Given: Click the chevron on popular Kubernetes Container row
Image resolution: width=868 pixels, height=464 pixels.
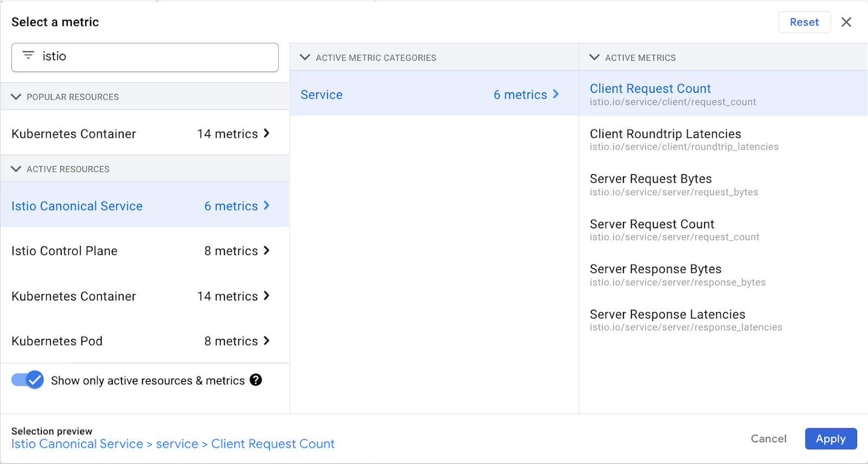Looking at the screenshot, I should 266,134.
